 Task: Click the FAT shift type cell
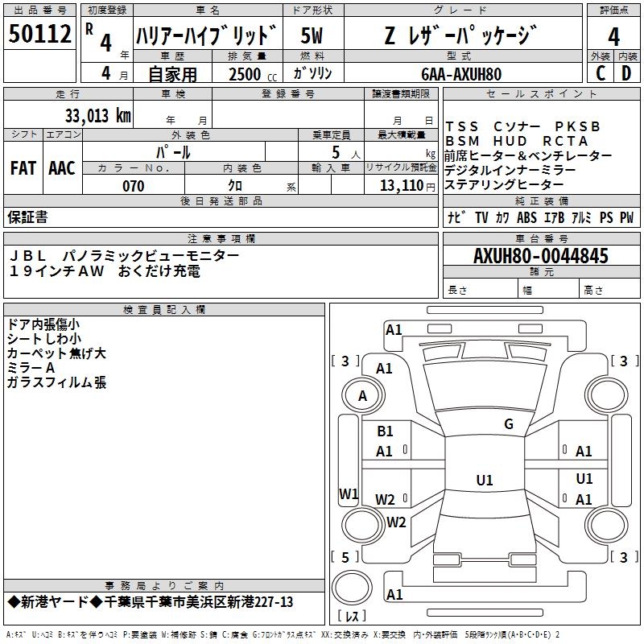coord(23,168)
